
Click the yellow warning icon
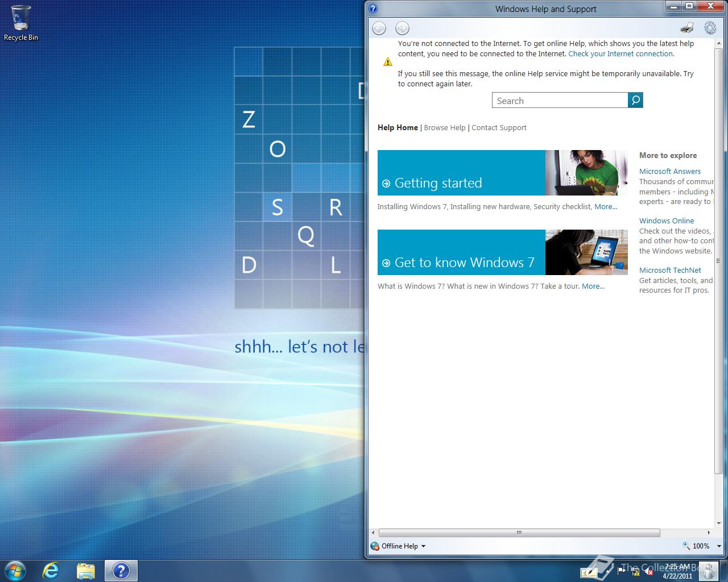pyautogui.click(x=388, y=62)
